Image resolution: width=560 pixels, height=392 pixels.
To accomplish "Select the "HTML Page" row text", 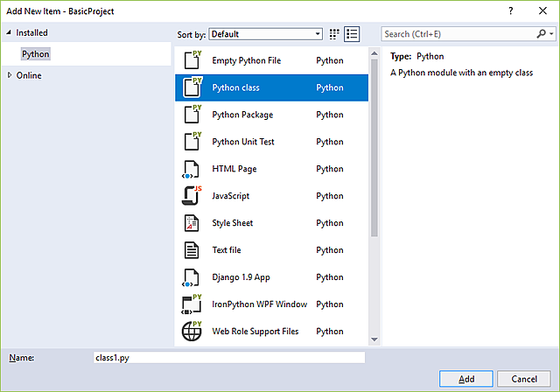I will [234, 169].
